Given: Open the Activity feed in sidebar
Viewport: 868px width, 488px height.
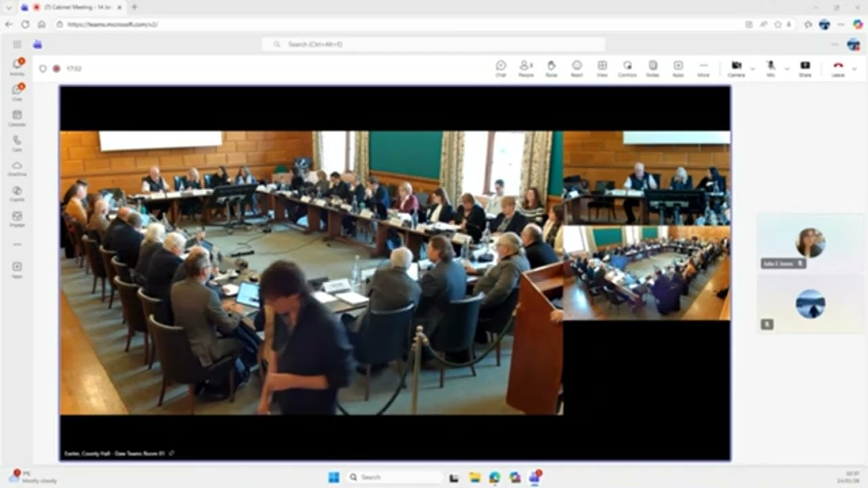Looking at the screenshot, I should (17, 66).
